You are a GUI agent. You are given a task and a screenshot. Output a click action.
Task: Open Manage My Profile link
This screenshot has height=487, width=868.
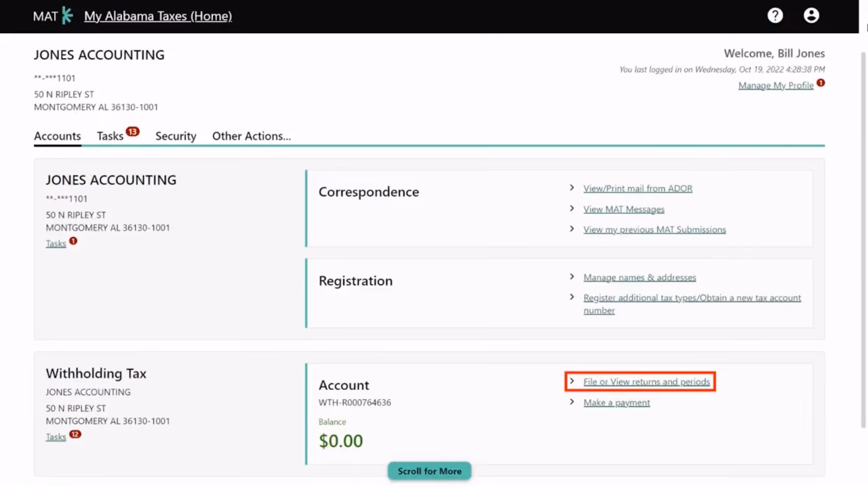click(x=776, y=85)
